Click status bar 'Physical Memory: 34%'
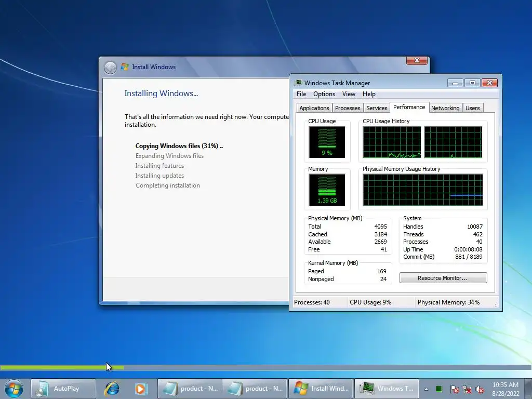532x399 pixels. [448, 302]
